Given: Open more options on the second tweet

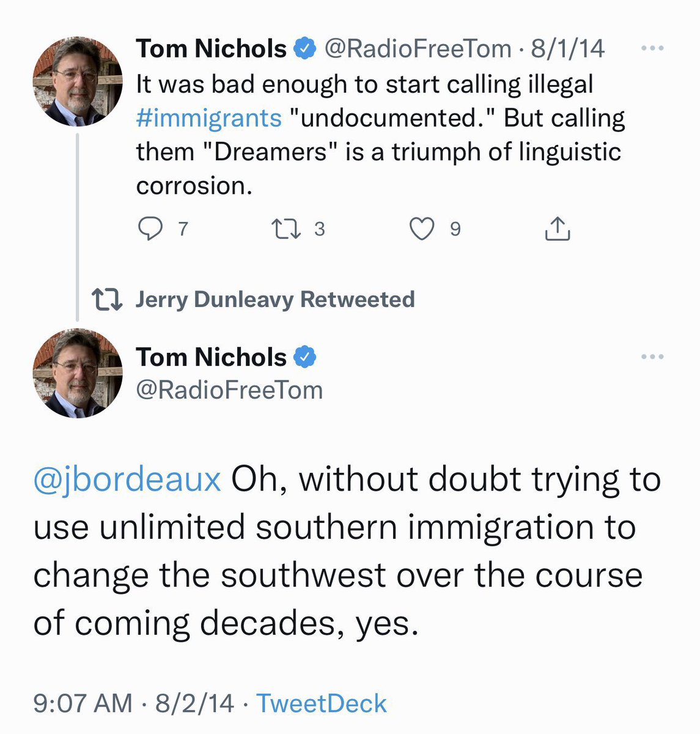Looking at the screenshot, I should coord(652,357).
